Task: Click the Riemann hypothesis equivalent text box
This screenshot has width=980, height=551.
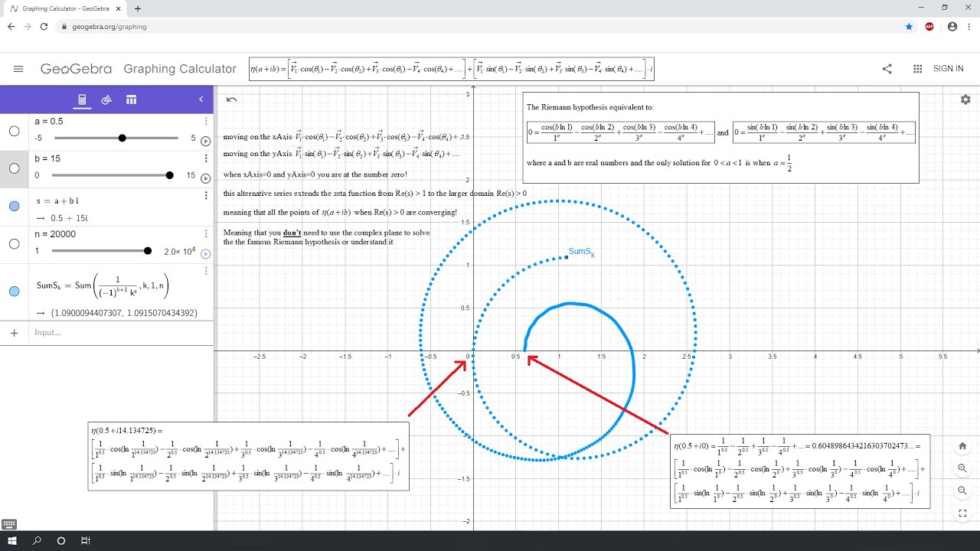Action: pos(720,138)
